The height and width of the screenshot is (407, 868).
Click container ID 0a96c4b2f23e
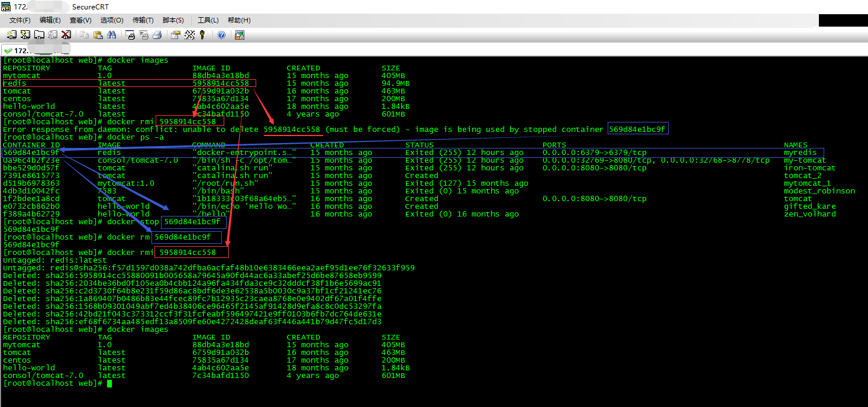[31, 160]
